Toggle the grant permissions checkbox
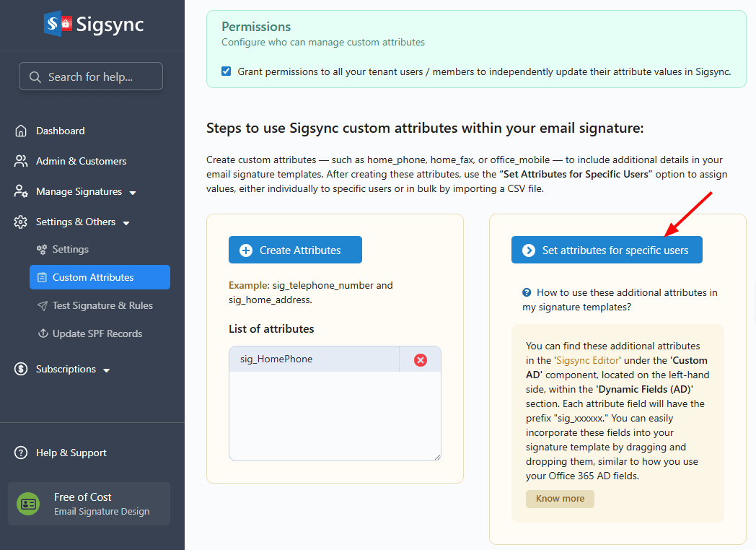The image size is (756, 550). point(227,71)
